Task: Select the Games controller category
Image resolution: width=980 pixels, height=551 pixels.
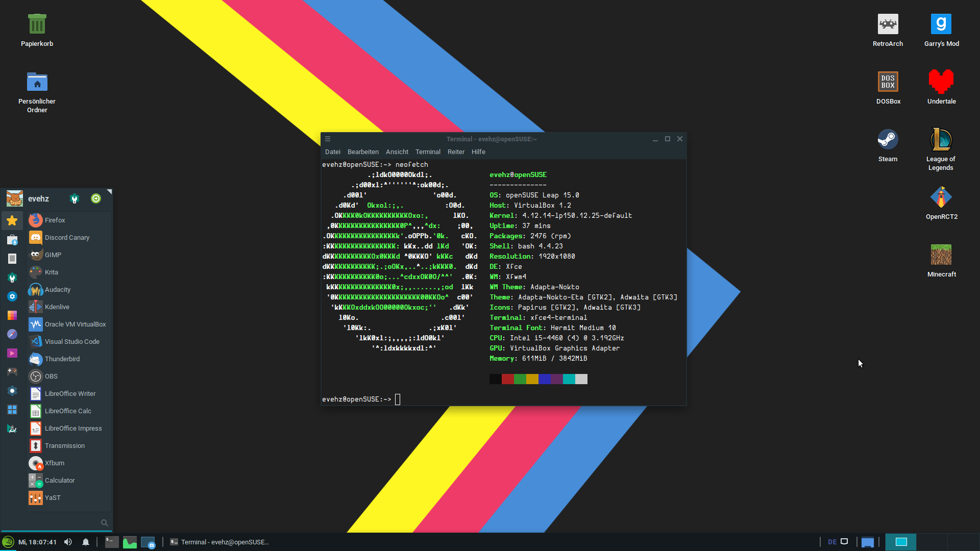Action: point(12,372)
